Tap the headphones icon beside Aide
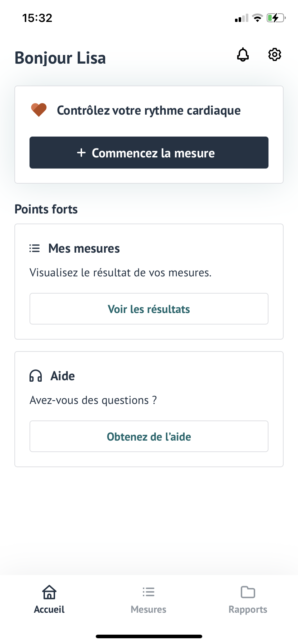 pos(36,376)
